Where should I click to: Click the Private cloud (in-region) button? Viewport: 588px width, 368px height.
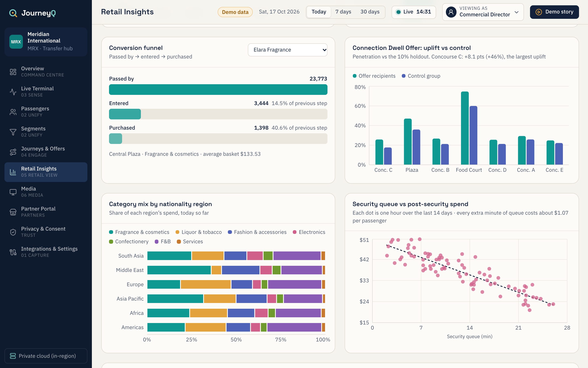tap(46, 356)
